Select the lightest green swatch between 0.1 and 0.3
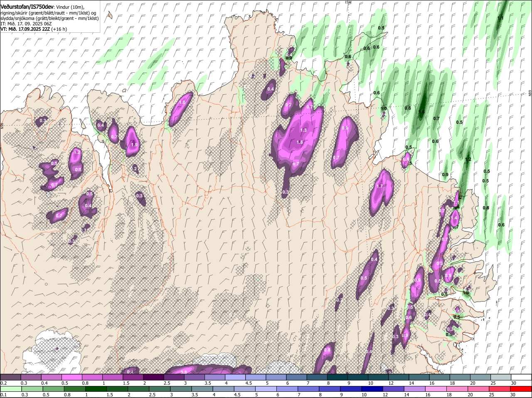This screenshot has width=532, height=398. point(11,389)
